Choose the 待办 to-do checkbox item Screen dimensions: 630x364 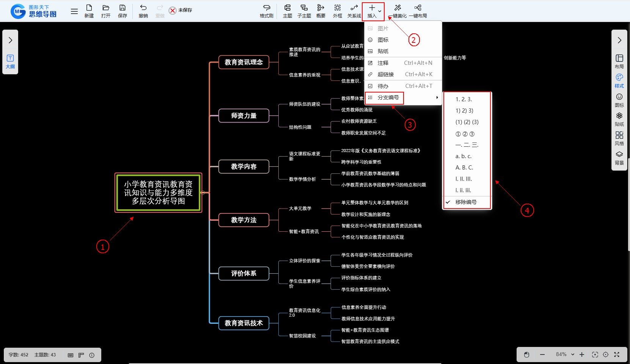[x=383, y=86]
